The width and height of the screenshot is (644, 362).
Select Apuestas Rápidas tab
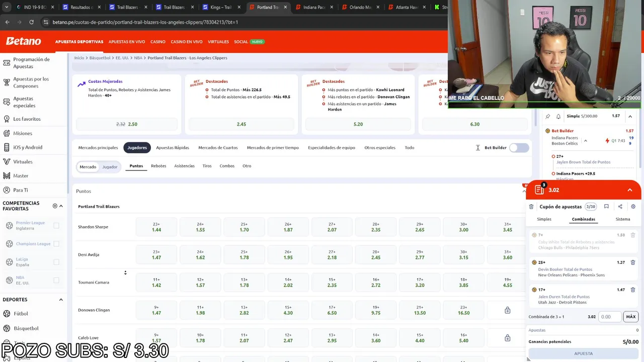[173, 148]
